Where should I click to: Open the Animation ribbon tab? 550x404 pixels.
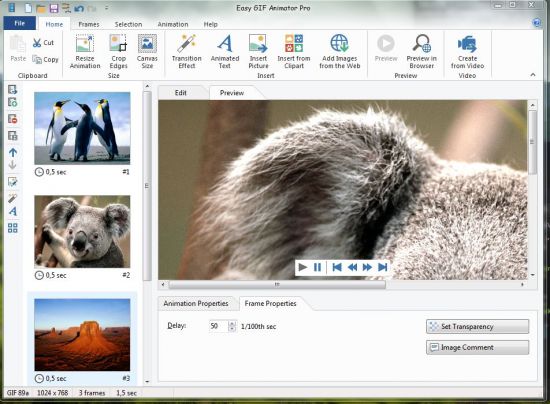pos(173,24)
